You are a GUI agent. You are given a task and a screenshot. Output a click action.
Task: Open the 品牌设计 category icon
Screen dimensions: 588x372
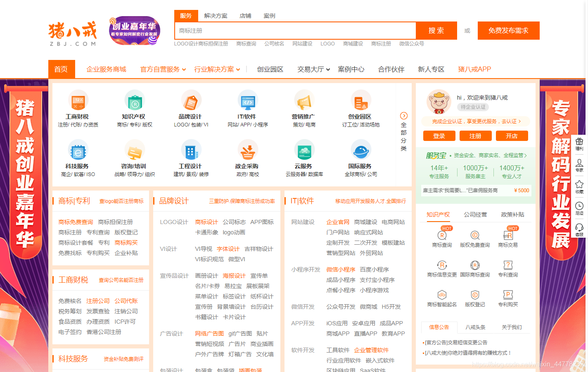(191, 100)
